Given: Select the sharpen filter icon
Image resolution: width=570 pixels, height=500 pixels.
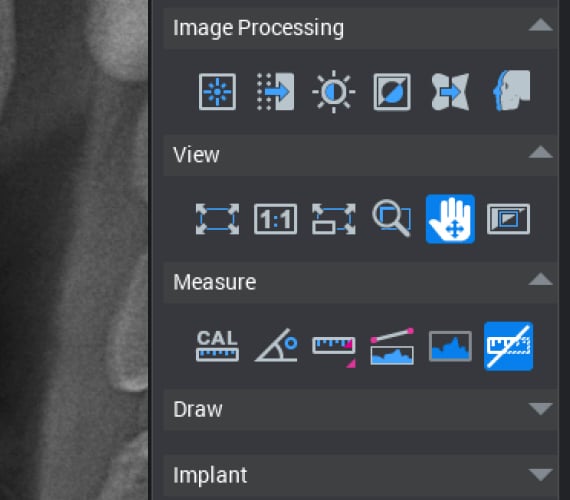Looking at the screenshot, I should (217, 92).
